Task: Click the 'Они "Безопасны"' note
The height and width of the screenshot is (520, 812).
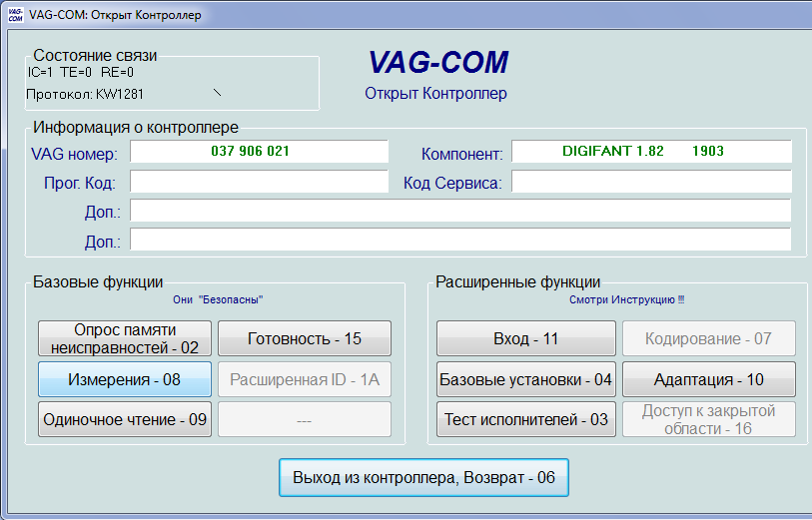Action: pos(218,299)
